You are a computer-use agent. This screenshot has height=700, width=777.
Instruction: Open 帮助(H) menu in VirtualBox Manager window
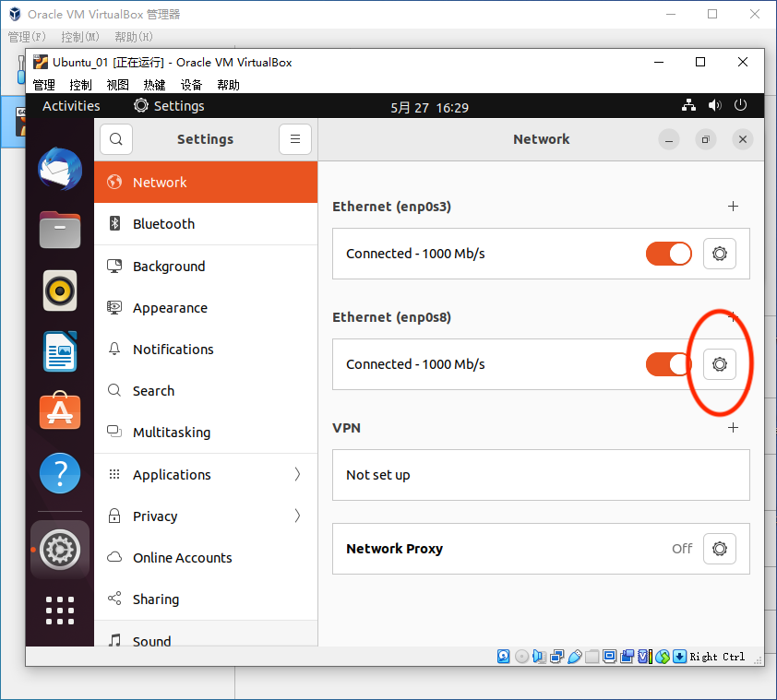(x=133, y=37)
